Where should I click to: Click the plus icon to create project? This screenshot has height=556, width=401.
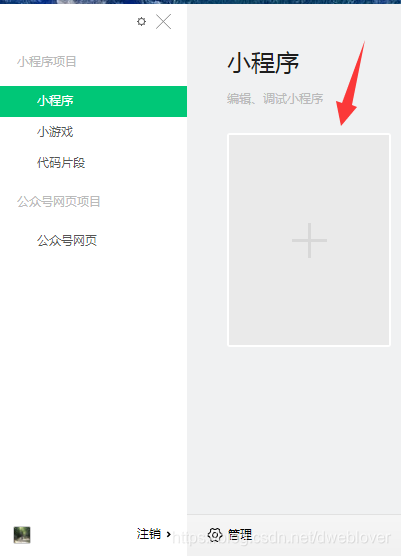click(x=309, y=240)
